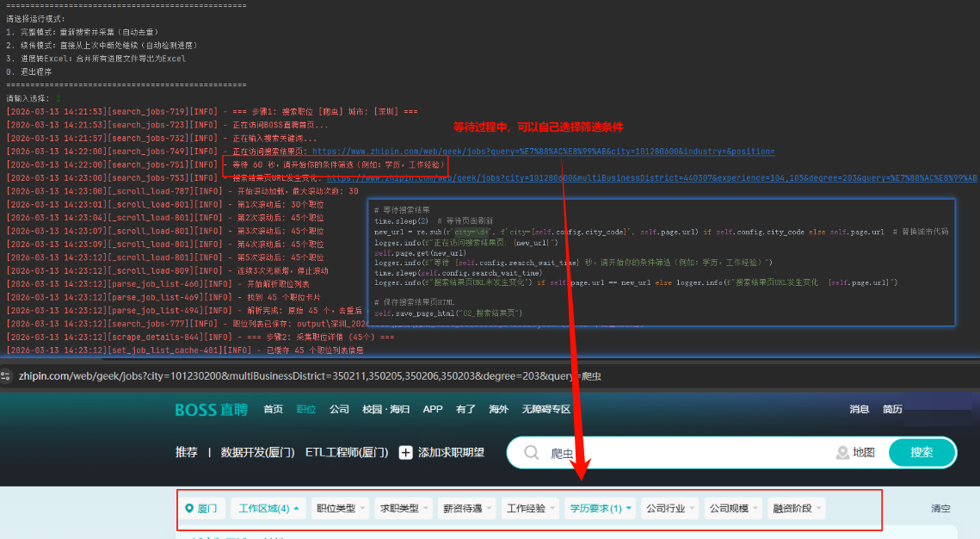The image size is (980, 539).
Task: Click menu option '2. 续传模式'
Action: [102, 45]
